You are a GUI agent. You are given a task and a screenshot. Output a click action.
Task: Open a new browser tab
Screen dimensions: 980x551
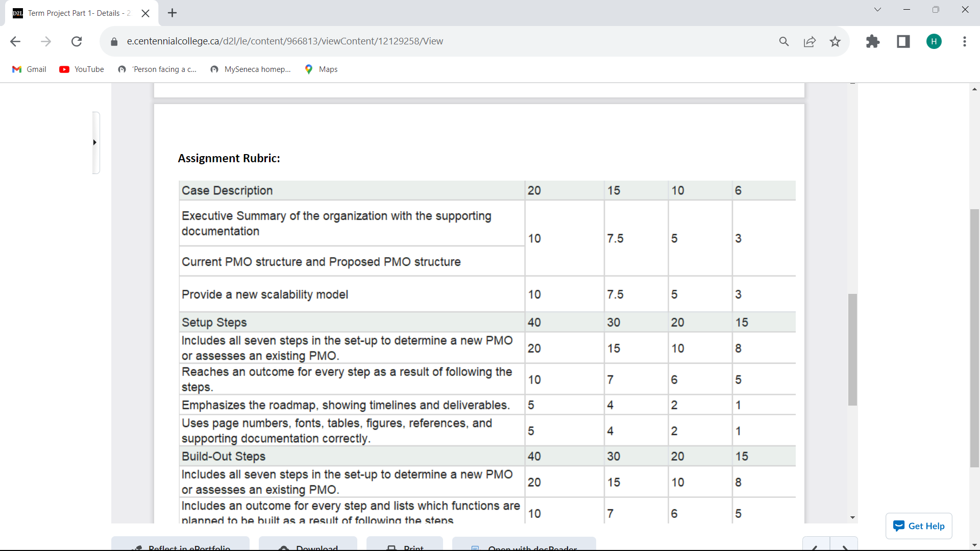click(x=173, y=13)
